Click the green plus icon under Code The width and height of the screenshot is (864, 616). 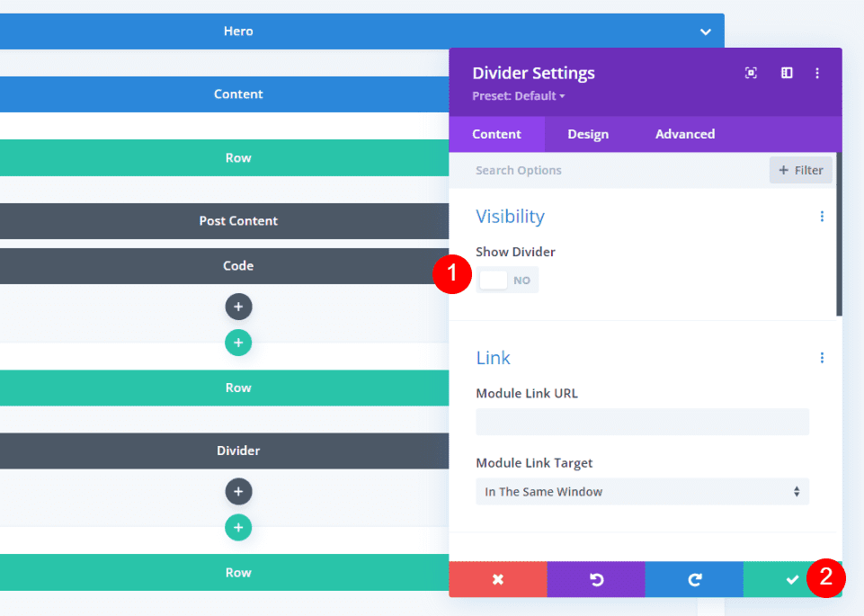coord(238,343)
